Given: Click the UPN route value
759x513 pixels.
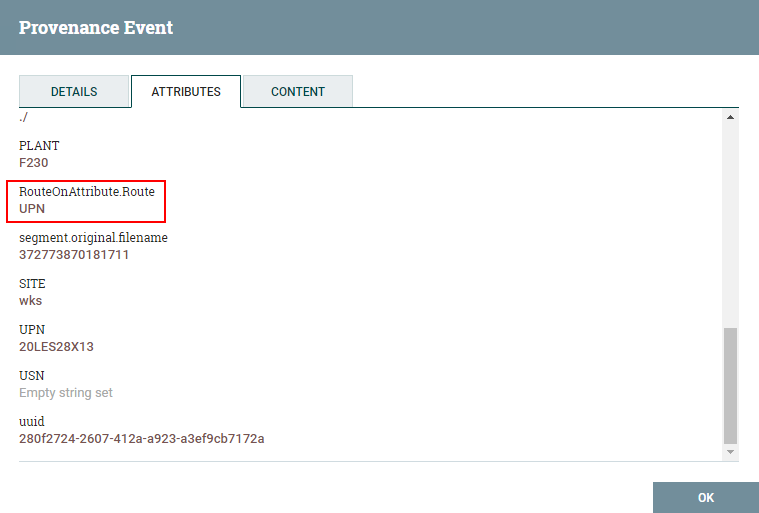Looking at the screenshot, I should point(32,209).
